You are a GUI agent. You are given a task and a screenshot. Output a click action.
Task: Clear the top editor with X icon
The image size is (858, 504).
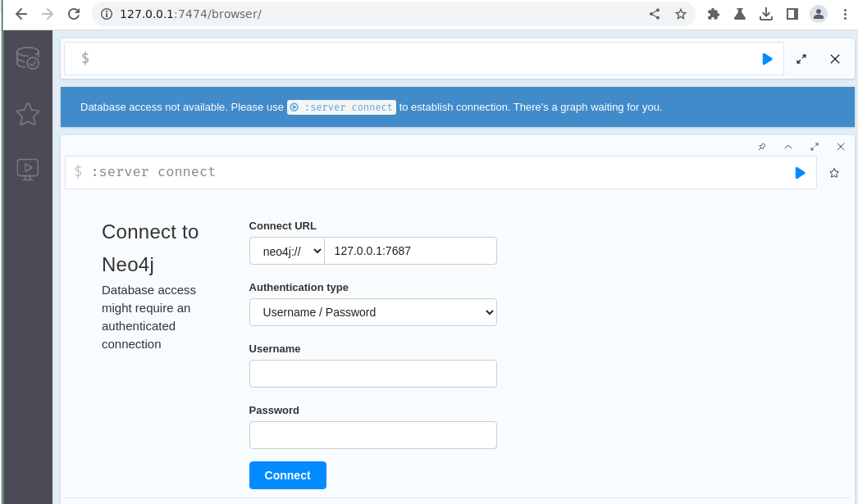point(835,59)
